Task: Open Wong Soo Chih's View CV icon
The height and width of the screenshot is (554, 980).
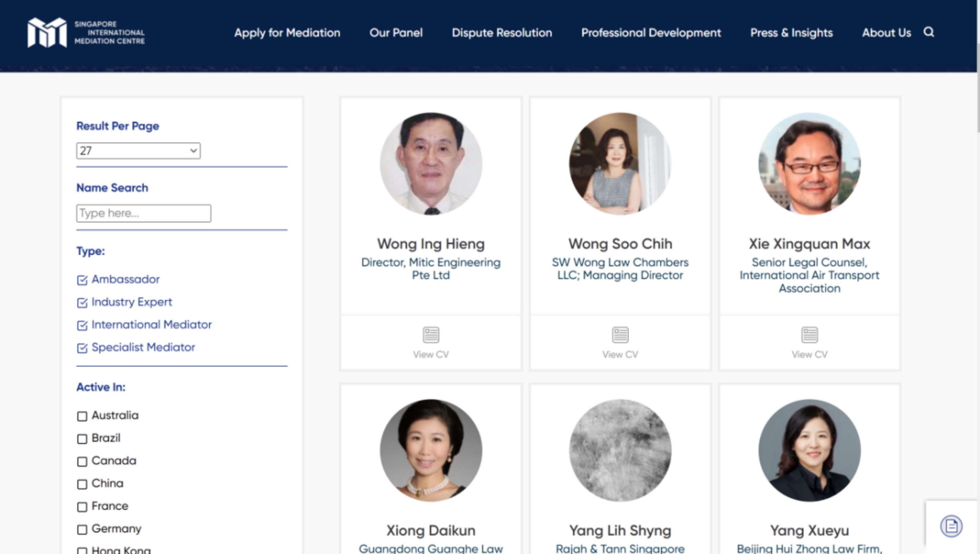Action: (x=620, y=335)
